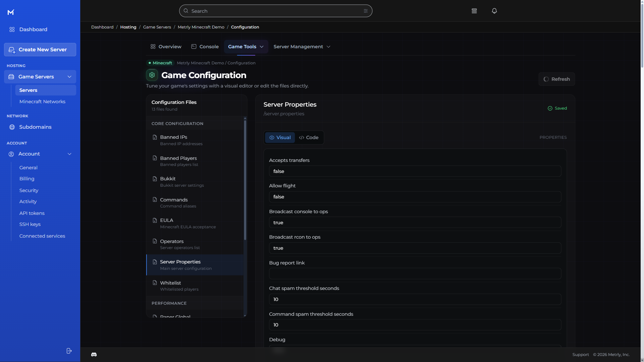Click the Bukkit file icon
Image resolution: width=644 pixels, height=362 pixels.
(x=155, y=179)
